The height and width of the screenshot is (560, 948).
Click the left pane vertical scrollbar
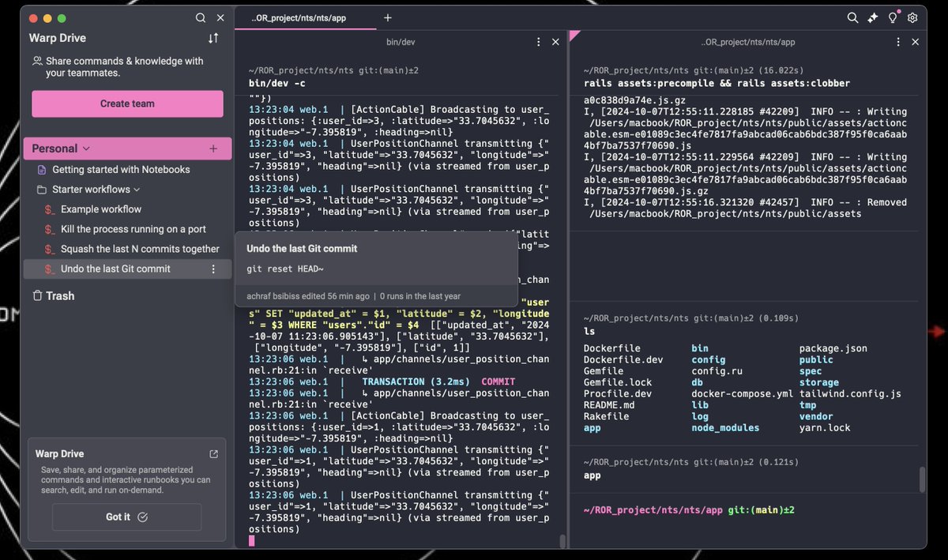coord(562,541)
